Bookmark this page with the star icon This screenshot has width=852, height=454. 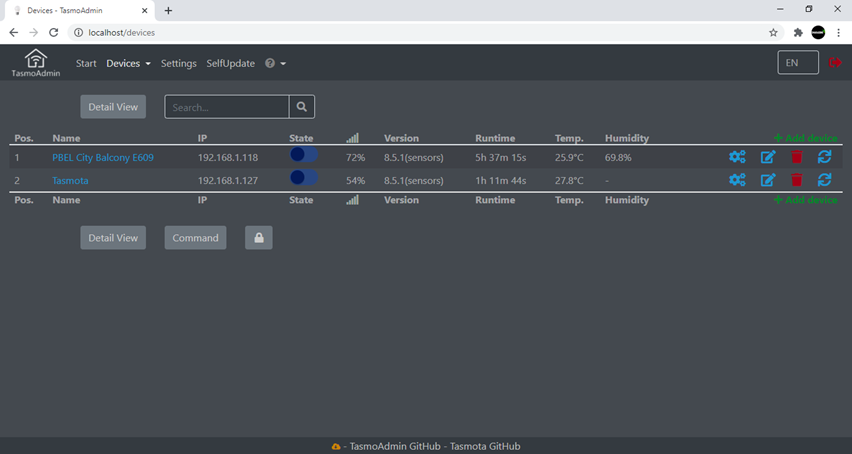click(x=773, y=33)
